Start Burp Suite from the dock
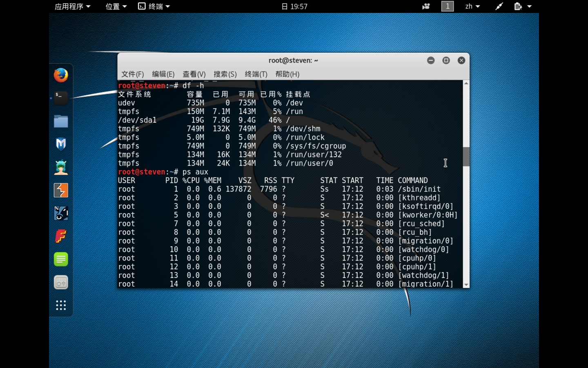Screen dimensions: 588x368 pos(61,190)
